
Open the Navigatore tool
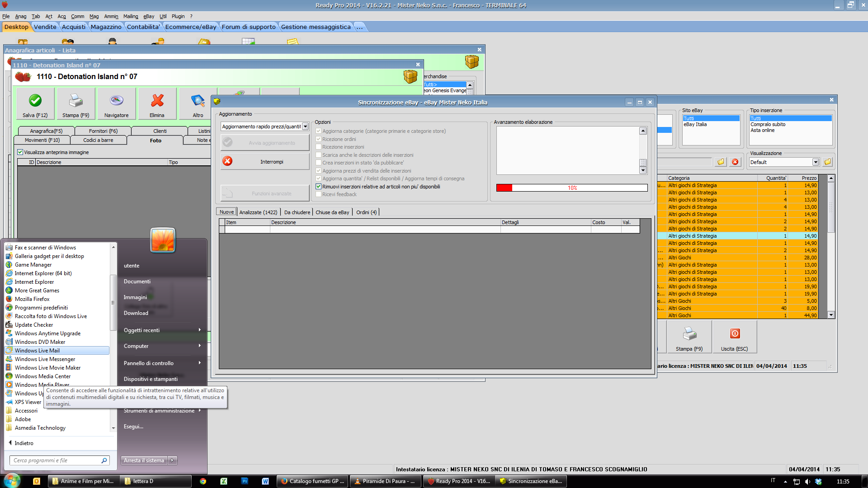116,100
